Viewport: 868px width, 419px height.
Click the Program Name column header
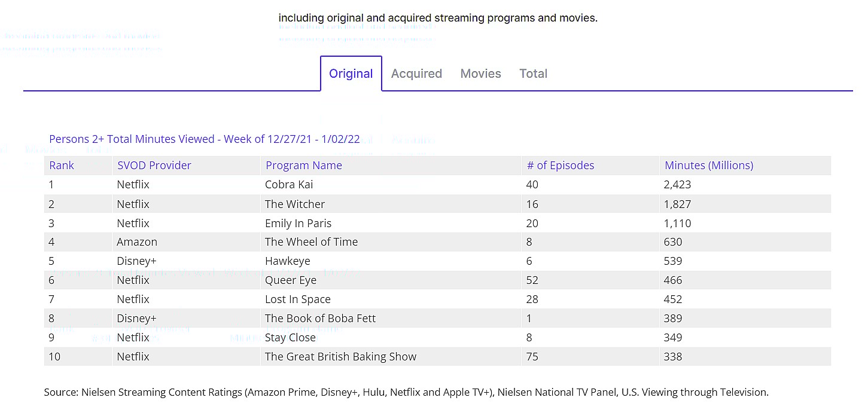[x=303, y=166]
